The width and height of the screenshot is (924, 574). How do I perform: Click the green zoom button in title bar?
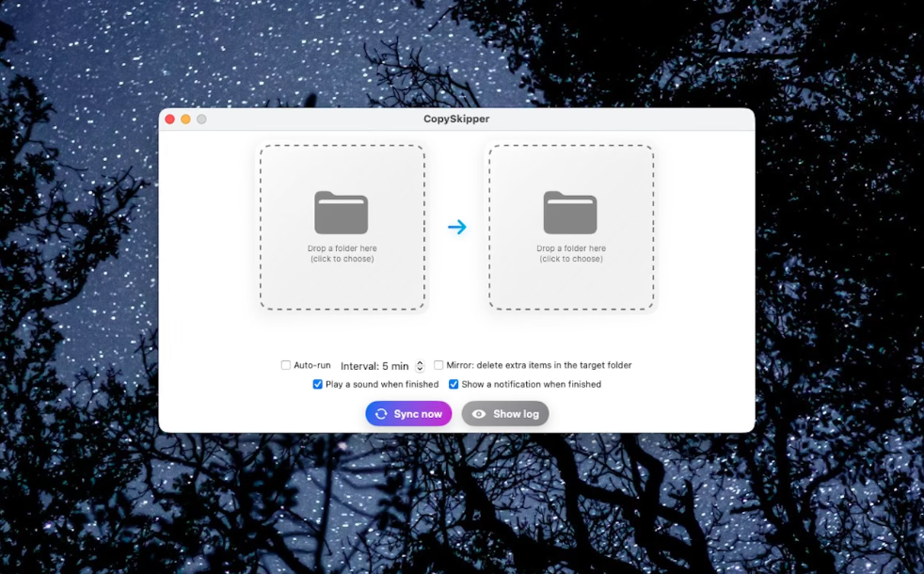[x=202, y=119]
